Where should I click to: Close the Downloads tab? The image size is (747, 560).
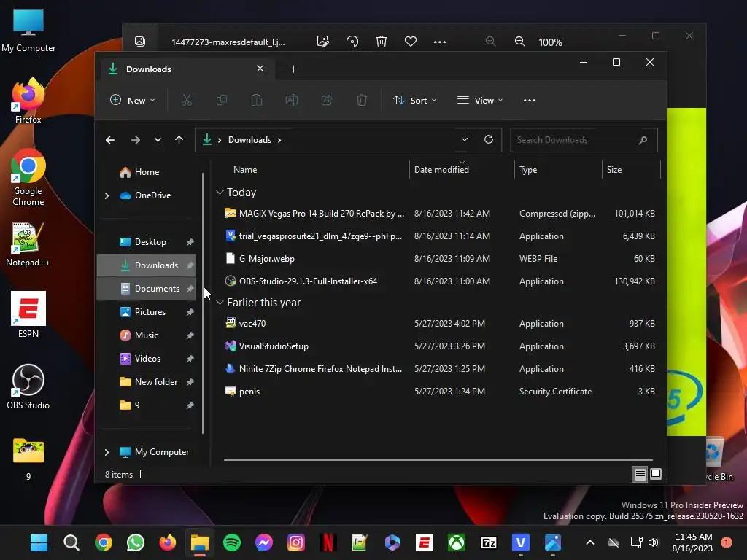click(260, 69)
